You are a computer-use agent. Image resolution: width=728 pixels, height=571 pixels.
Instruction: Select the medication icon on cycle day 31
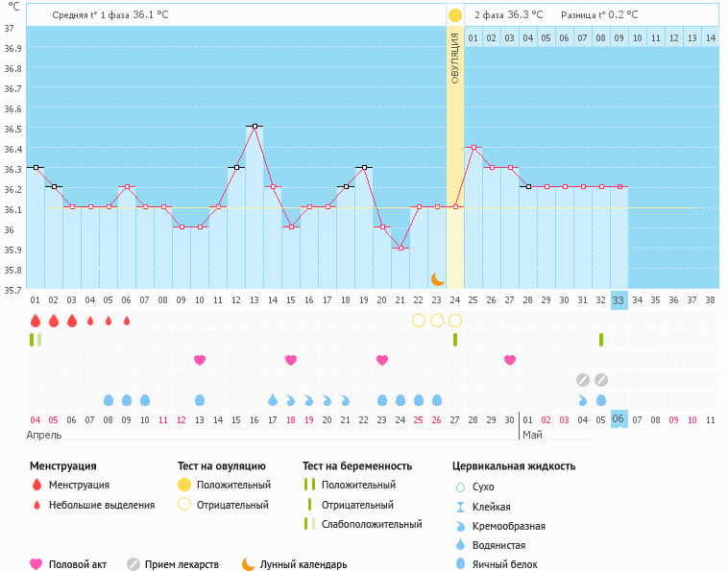click(x=582, y=379)
